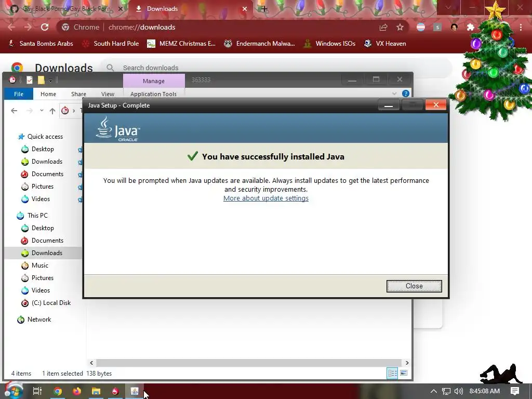Go back in File Explorer
Viewport: 532px width, 399px height.
point(14,111)
